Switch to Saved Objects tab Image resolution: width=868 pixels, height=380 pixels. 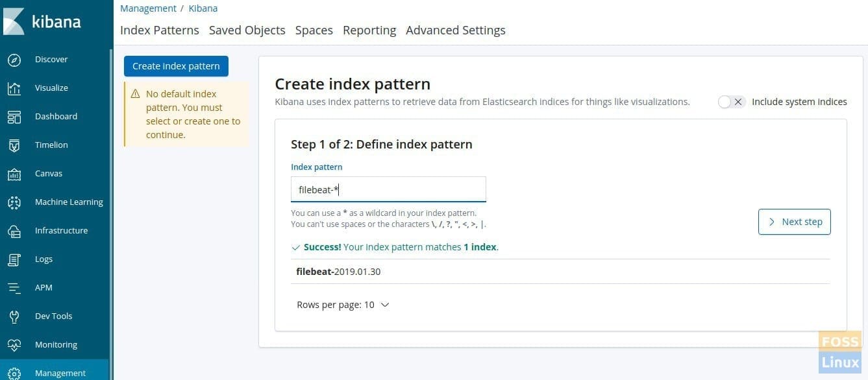(x=247, y=30)
